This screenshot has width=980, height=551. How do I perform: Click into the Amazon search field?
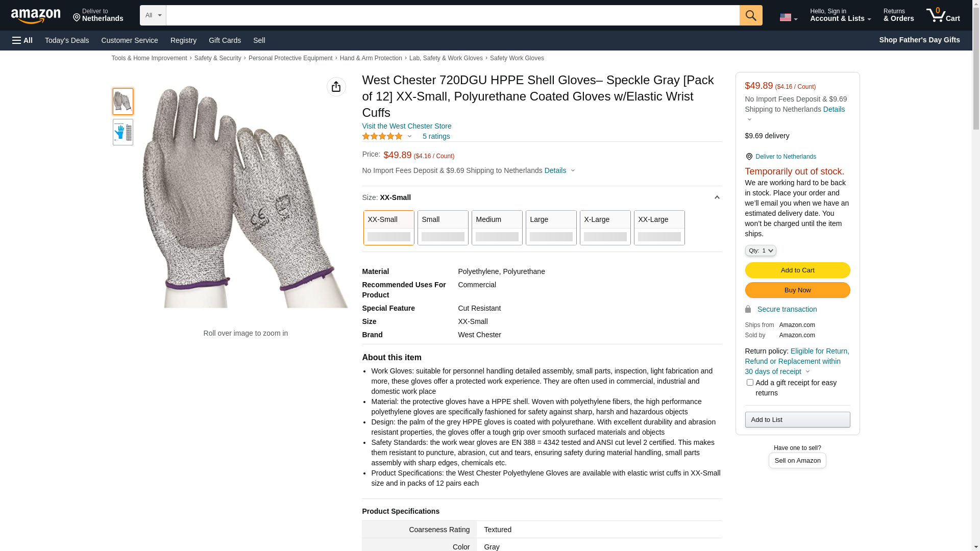(452, 15)
